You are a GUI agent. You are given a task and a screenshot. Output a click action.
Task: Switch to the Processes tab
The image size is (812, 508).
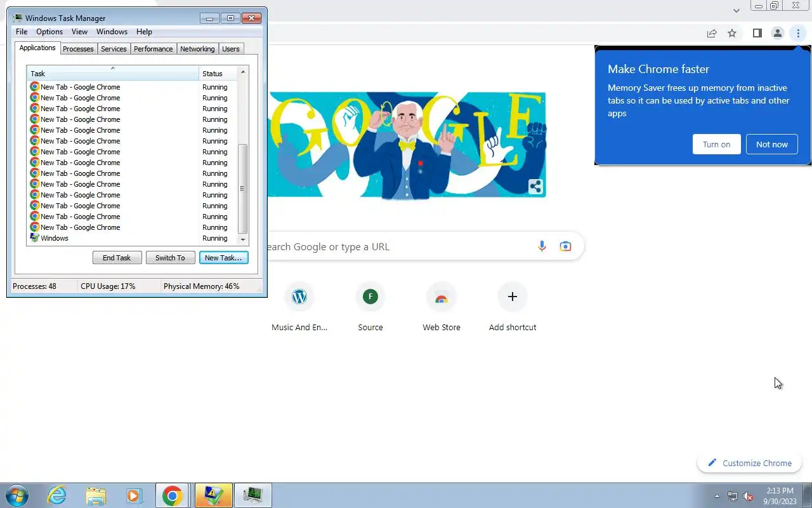coord(78,49)
